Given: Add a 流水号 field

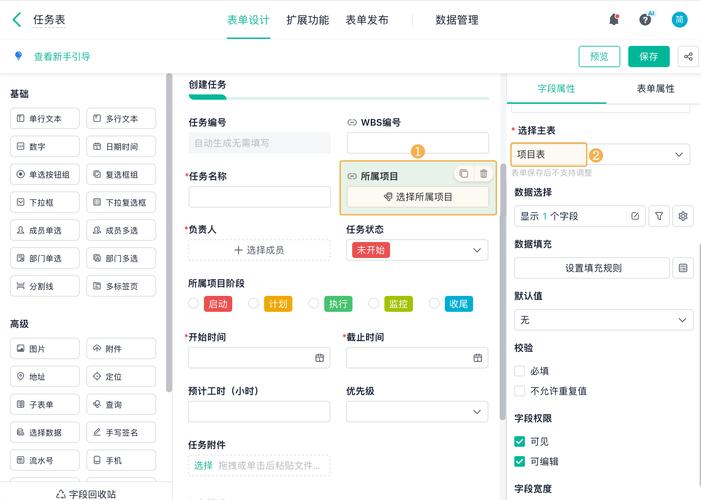Looking at the screenshot, I should click(x=45, y=460).
